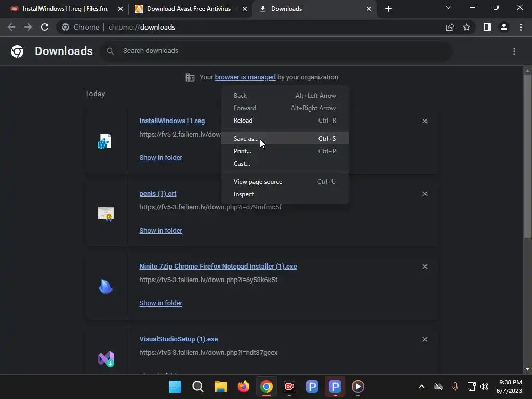Remove Ninite installer entry from the list
Viewport: 532px width, 399px height.
click(x=425, y=267)
